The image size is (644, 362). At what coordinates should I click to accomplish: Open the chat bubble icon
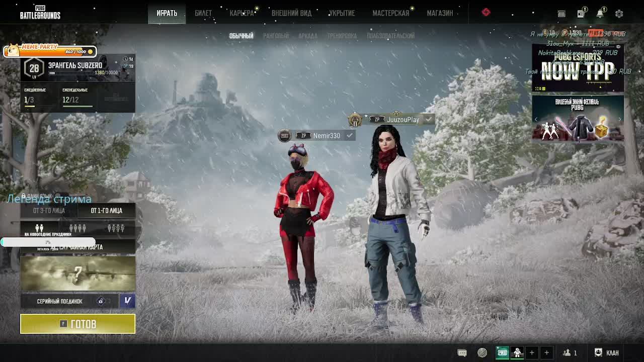[462, 353]
